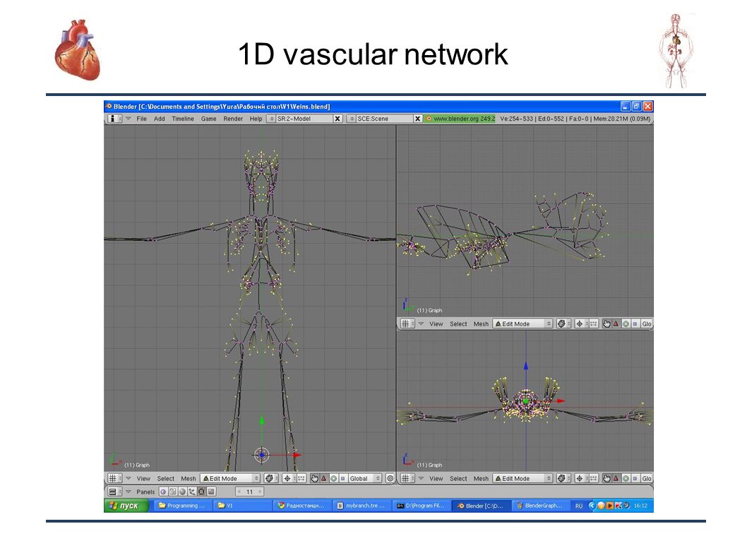
Task: Toggle proportional edit falloff icon in left viewport
Action: [x=390, y=478]
